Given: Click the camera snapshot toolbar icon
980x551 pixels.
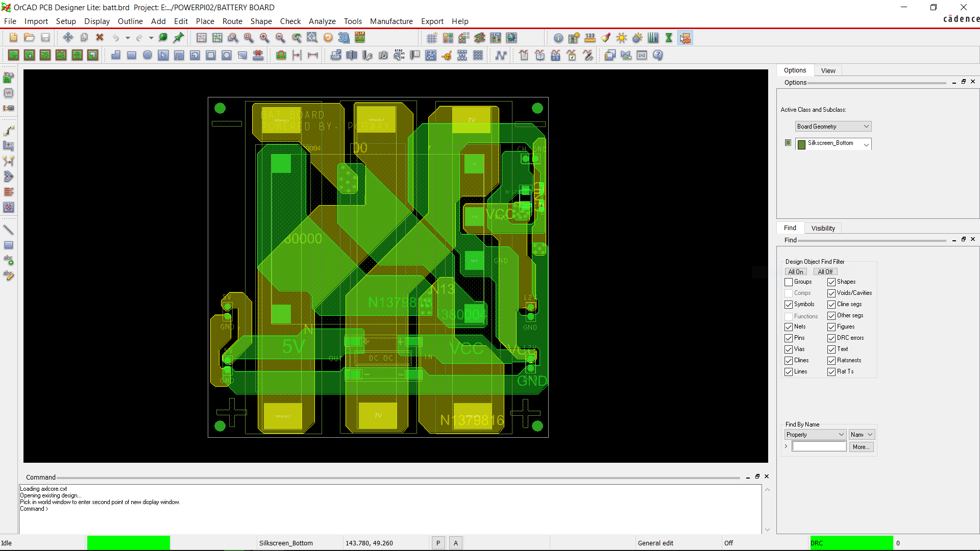Looking at the screenshot, I should (x=383, y=55).
